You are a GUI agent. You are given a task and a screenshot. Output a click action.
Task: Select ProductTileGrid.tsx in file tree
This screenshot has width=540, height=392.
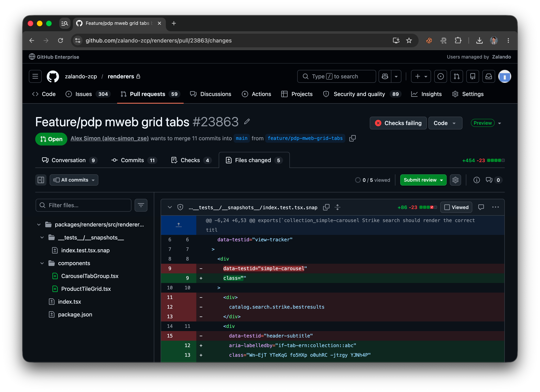tap(86, 289)
